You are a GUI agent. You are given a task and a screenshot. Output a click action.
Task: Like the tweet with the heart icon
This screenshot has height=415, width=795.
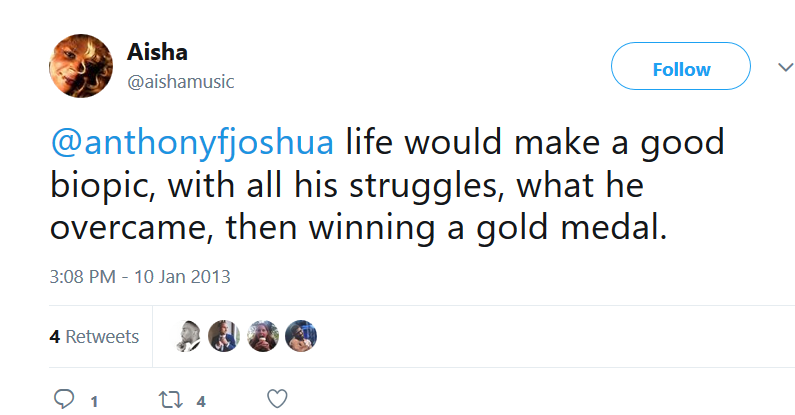[x=278, y=400]
